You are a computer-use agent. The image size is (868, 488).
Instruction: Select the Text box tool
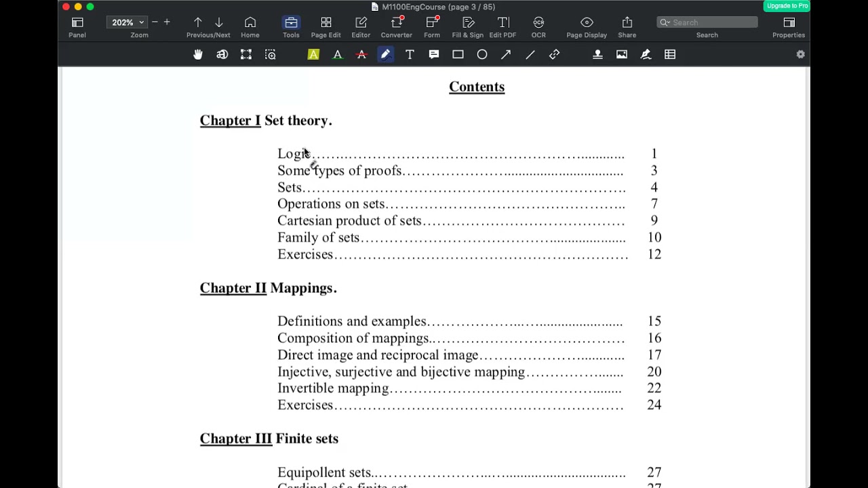point(410,54)
